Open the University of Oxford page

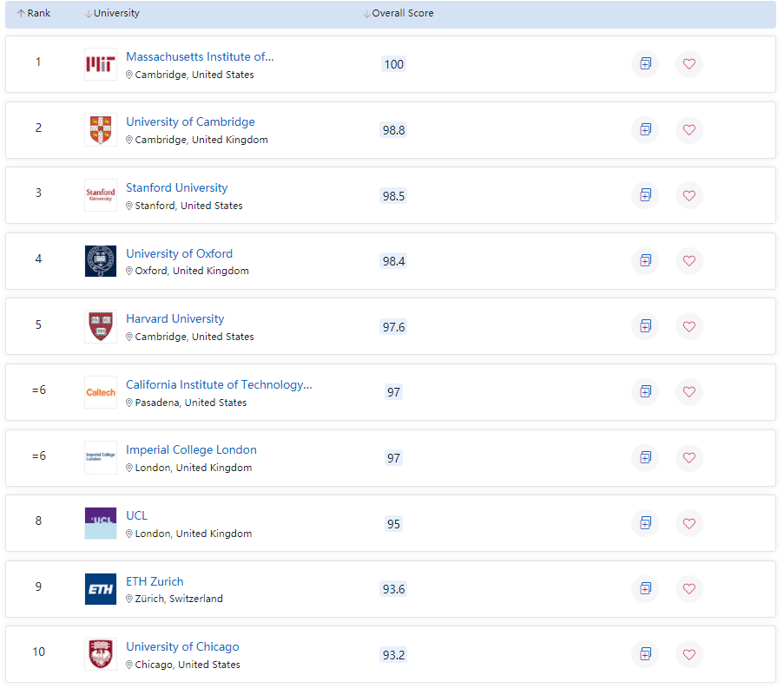coord(179,253)
